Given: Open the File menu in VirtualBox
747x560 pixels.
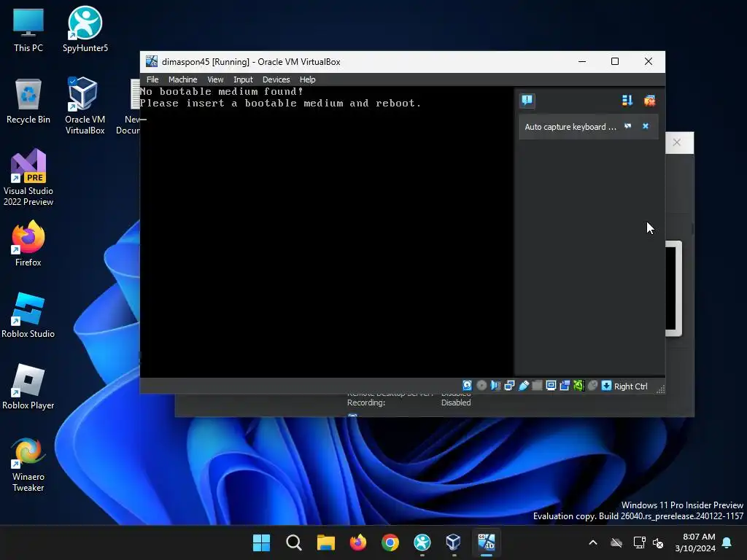Looking at the screenshot, I should (x=152, y=79).
